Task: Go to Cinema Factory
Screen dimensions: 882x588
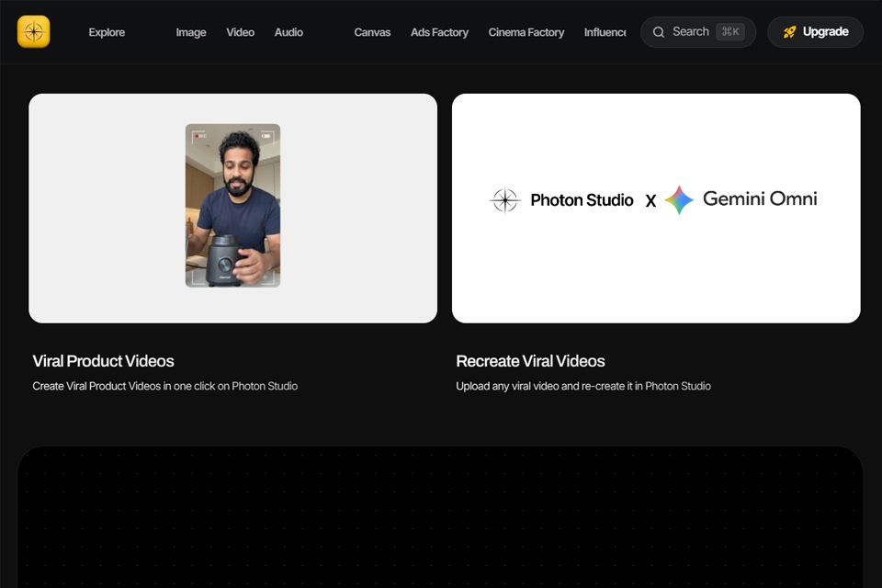Action: pos(526,33)
